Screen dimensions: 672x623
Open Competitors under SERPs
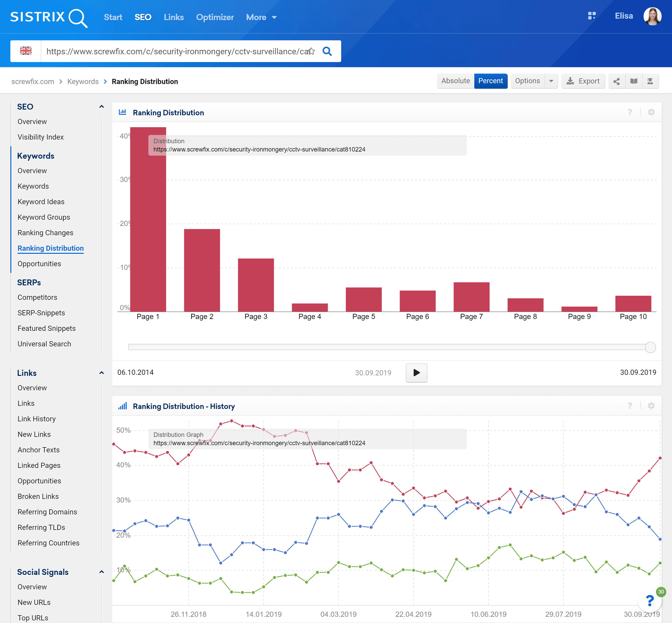coord(37,297)
